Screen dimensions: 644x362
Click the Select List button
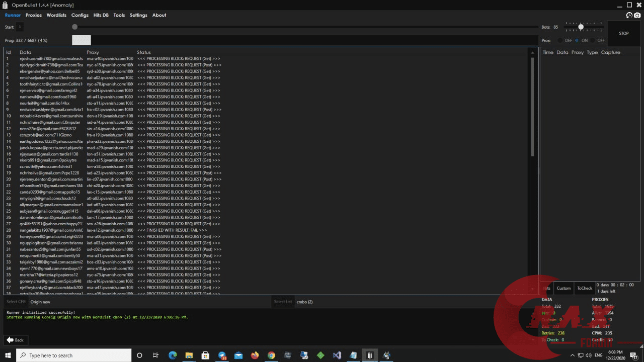(x=283, y=302)
